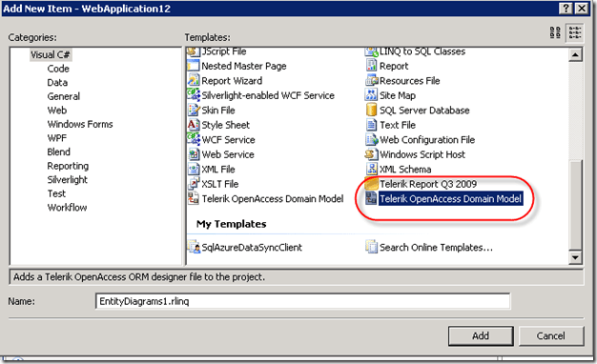Click the templates list scrollbar thumb
This screenshot has width=597, height=364.
click(575, 206)
